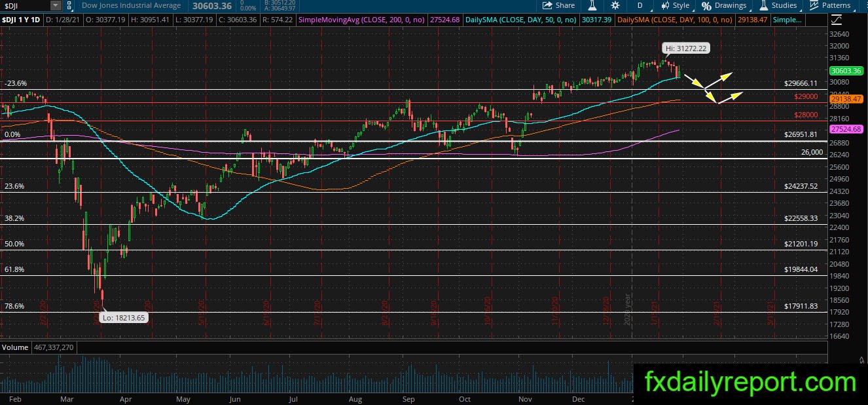Open the symbol dropdown arrow beside $DJI

tap(56, 5)
